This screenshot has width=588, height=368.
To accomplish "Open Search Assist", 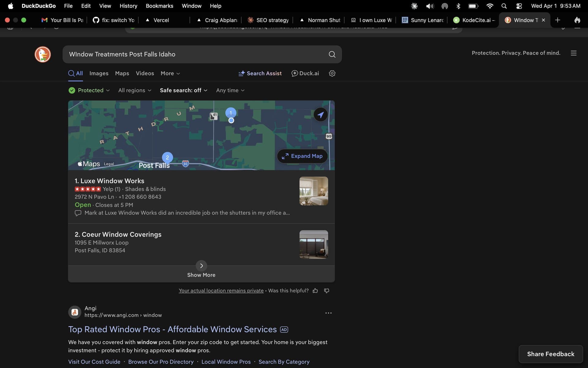I will click(260, 73).
